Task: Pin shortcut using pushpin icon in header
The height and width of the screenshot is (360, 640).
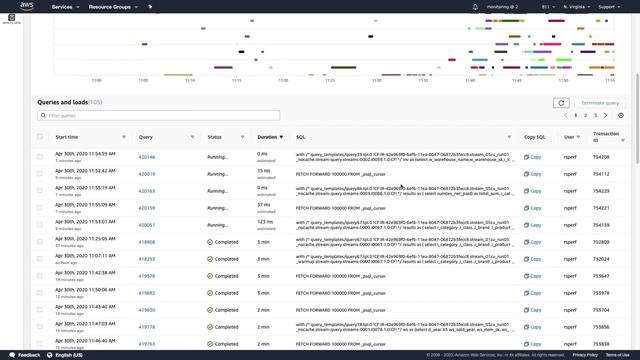Action: pyautogui.click(x=150, y=7)
